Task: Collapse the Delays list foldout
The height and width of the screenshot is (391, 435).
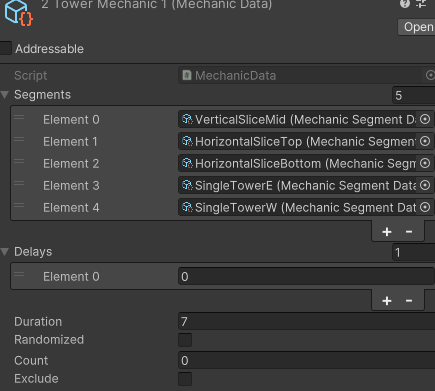Action: point(5,252)
